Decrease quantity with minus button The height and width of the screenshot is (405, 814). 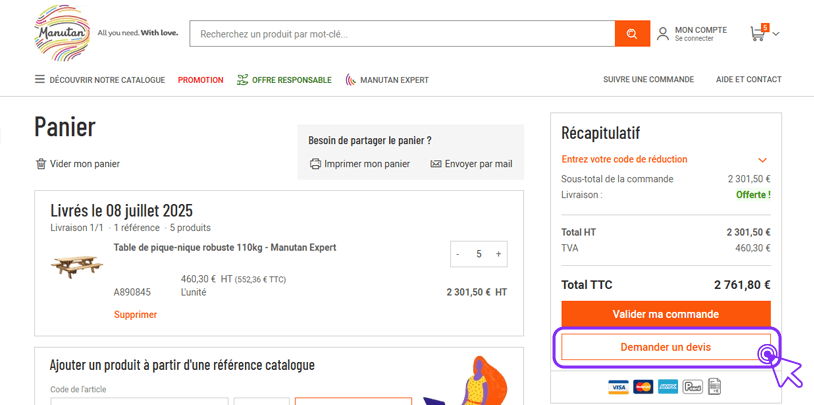[x=457, y=254]
